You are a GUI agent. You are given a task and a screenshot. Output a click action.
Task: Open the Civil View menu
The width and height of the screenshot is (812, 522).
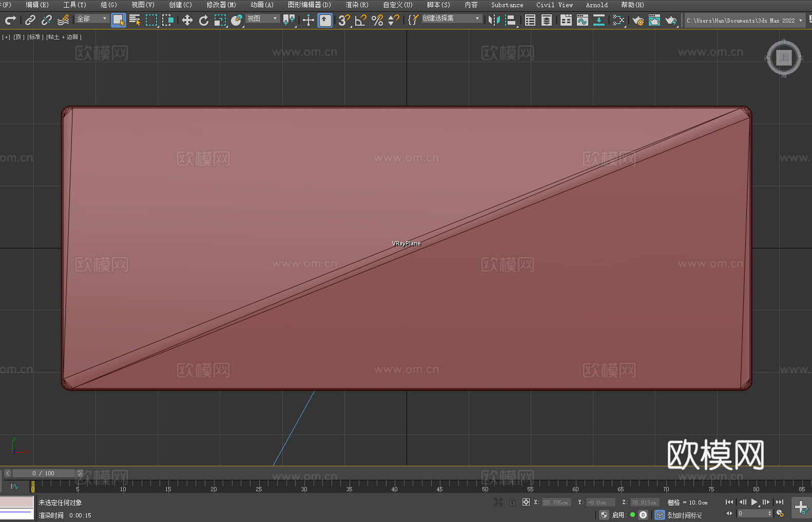[x=554, y=5]
